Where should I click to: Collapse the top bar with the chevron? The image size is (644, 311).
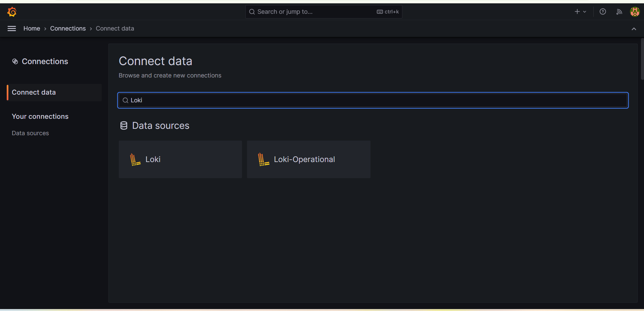pyautogui.click(x=634, y=29)
